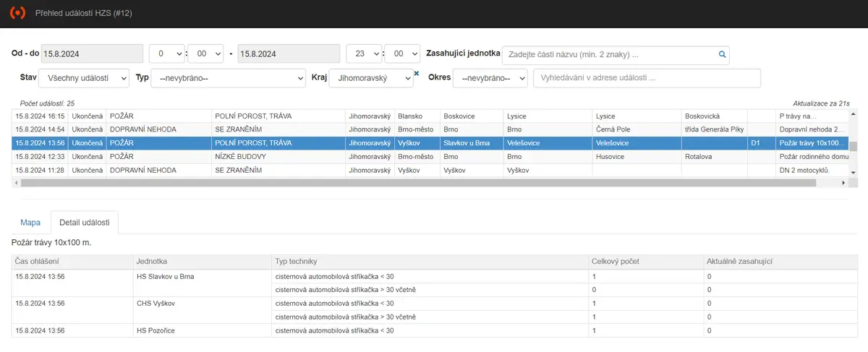
Task: Expand the Okres dropdown
Action: [490, 78]
